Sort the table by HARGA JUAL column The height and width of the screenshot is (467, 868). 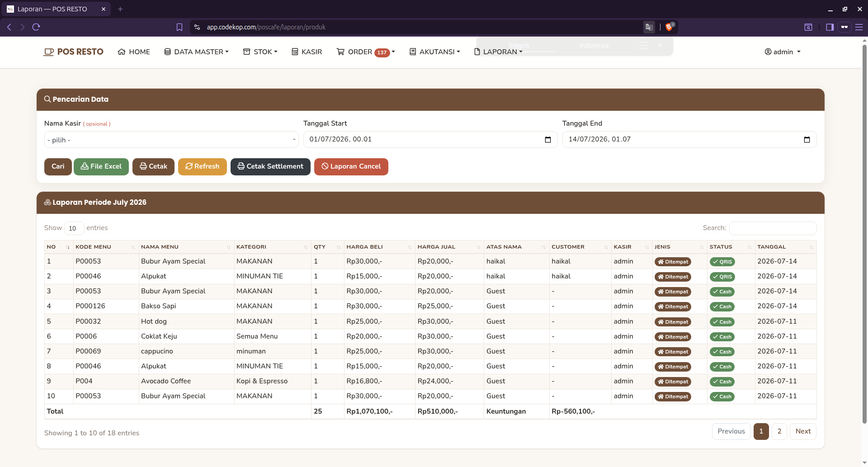[449, 247]
